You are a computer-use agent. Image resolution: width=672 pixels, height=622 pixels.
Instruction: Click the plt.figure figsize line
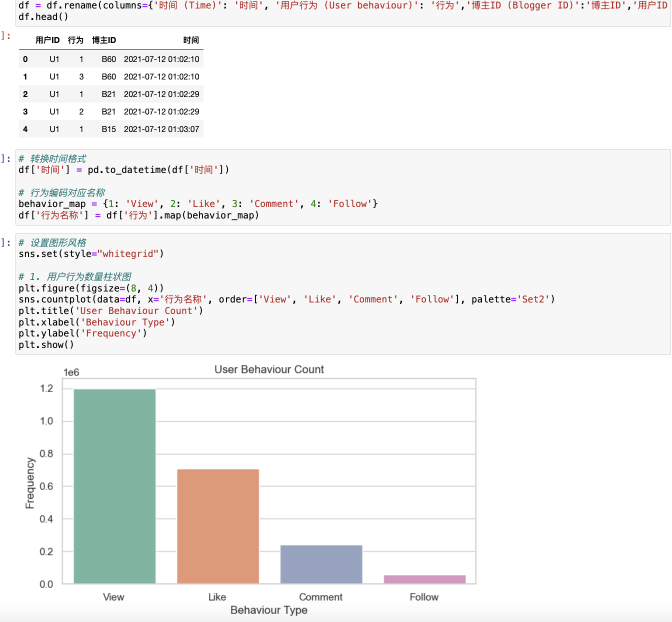coord(91,288)
